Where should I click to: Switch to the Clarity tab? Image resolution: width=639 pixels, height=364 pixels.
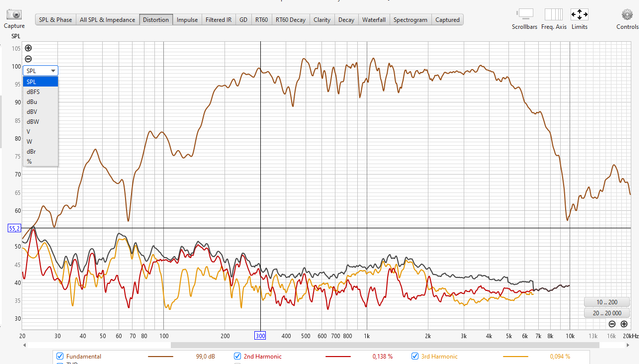[x=322, y=20]
